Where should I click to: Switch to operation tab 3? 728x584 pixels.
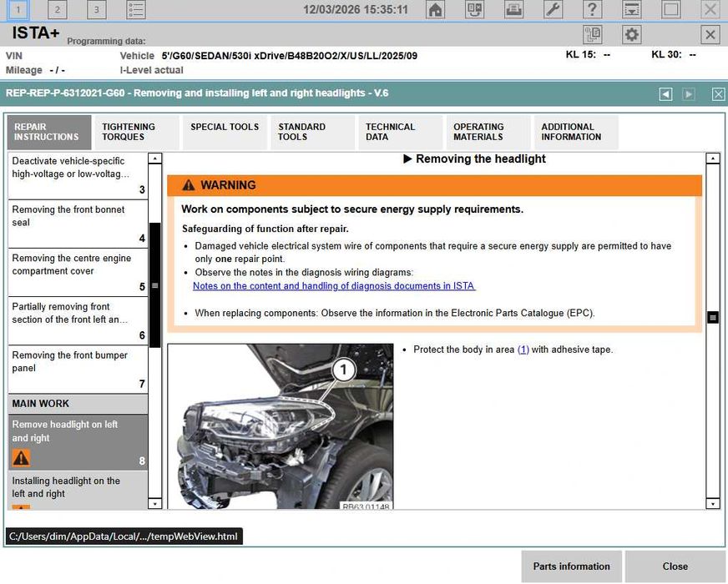click(96, 10)
